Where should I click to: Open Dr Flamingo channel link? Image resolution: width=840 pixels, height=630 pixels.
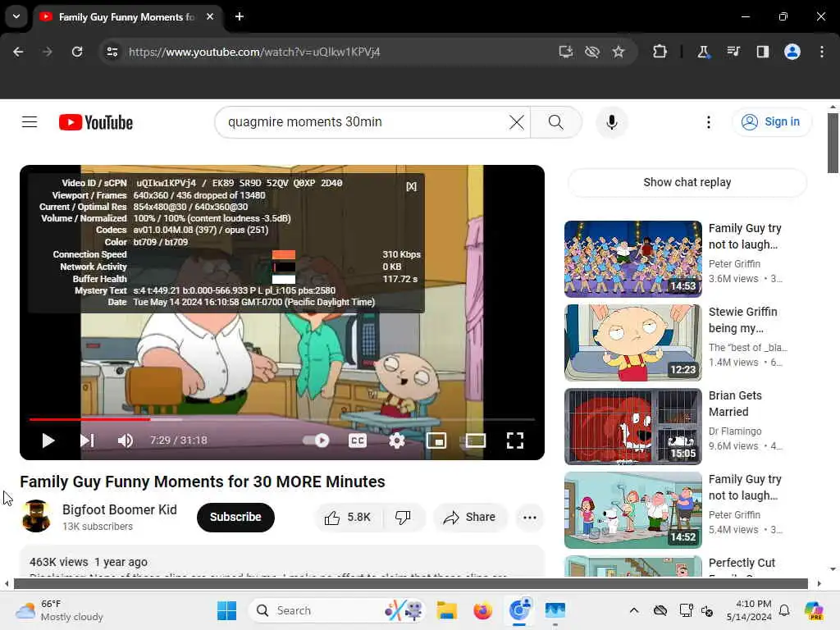coord(734,431)
